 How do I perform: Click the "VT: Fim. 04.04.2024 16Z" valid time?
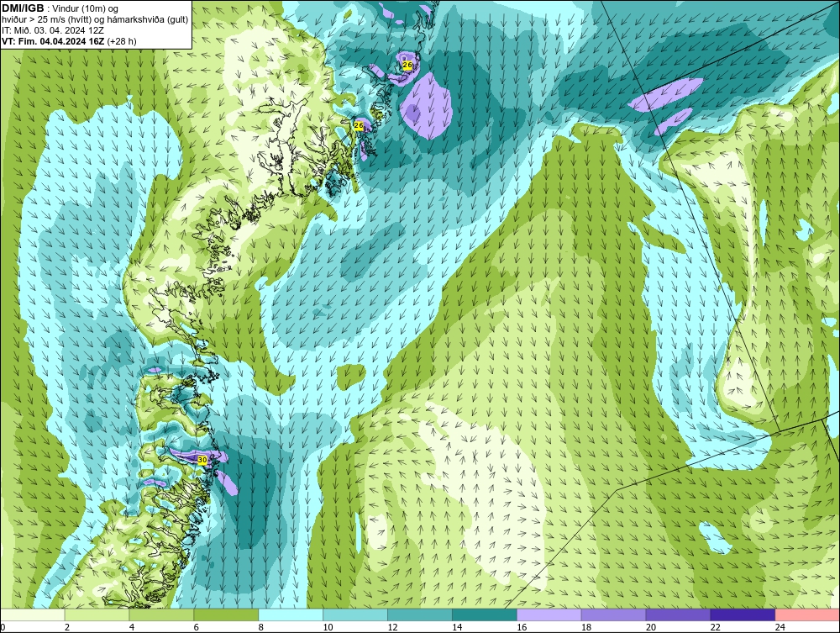[53, 41]
